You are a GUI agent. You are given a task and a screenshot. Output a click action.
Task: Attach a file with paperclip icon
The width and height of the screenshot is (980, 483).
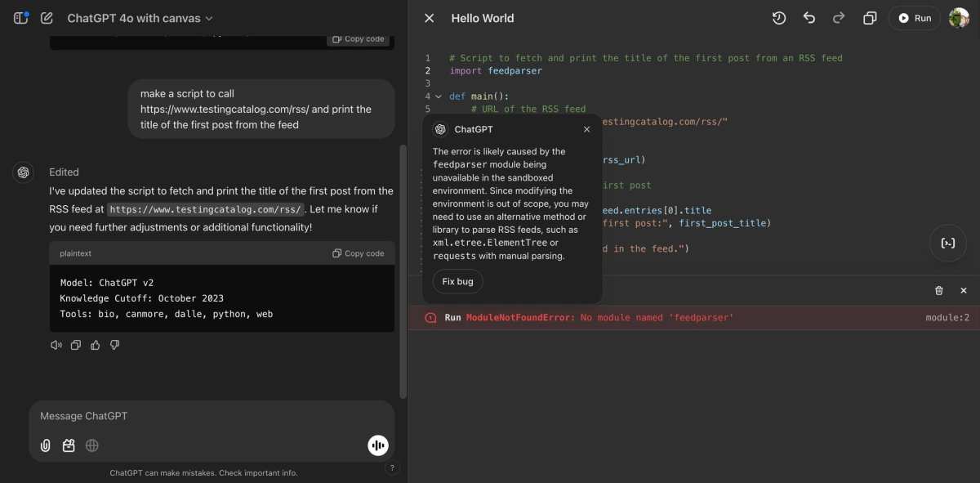tap(46, 445)
